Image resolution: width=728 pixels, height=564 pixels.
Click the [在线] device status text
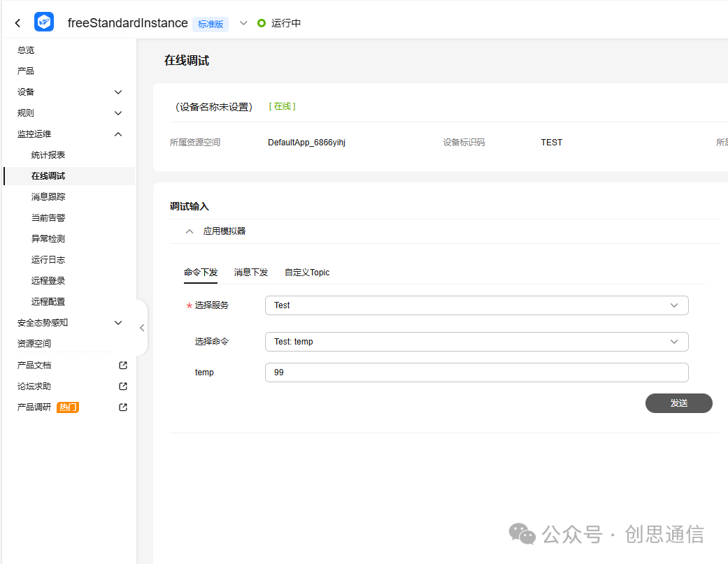283,106
